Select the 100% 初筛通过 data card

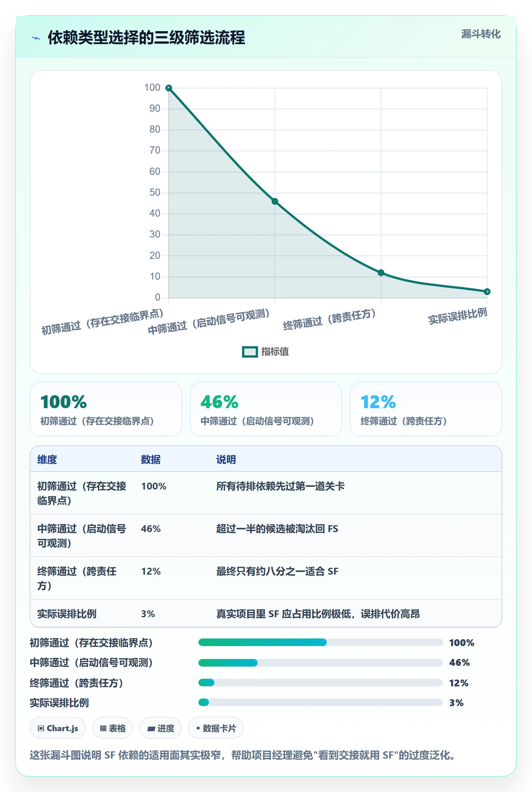click(x=106, y=409)
